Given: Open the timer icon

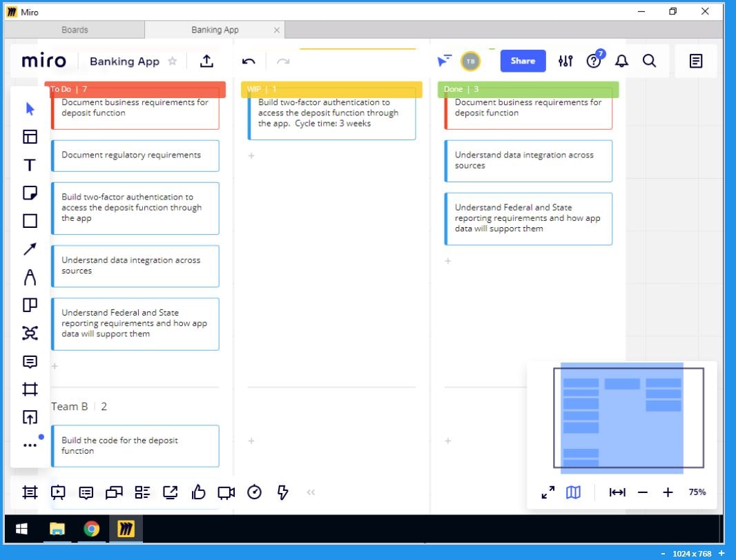Looking at the screenshot, I should tap(254, 492).
